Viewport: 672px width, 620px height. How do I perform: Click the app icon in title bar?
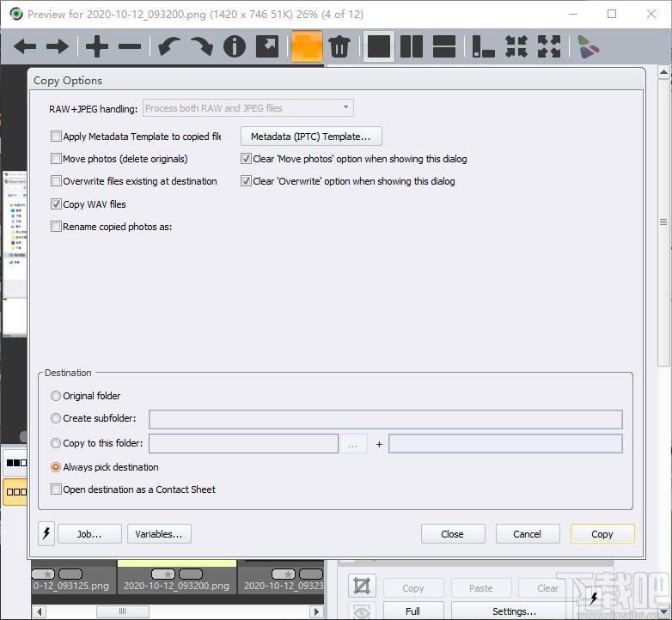(16, 14)
